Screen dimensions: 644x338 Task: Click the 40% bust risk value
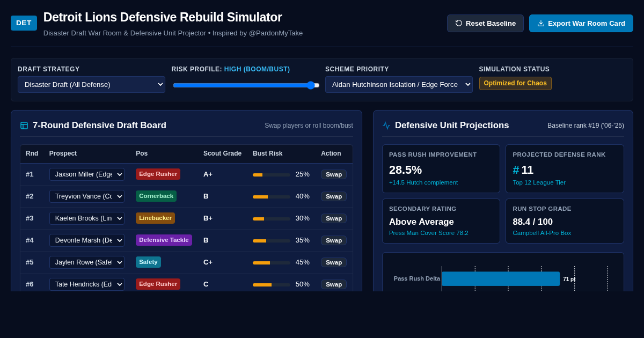pyautogui.click(x=303, y=196)
